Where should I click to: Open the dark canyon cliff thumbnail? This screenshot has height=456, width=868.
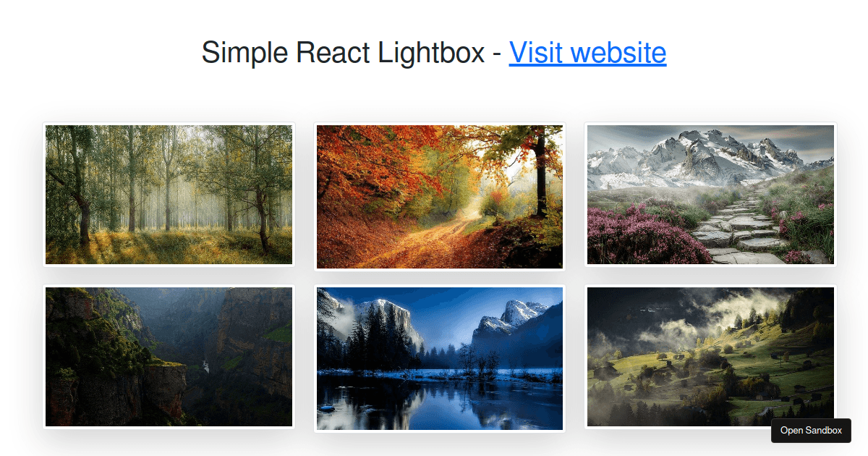point(169,357)
